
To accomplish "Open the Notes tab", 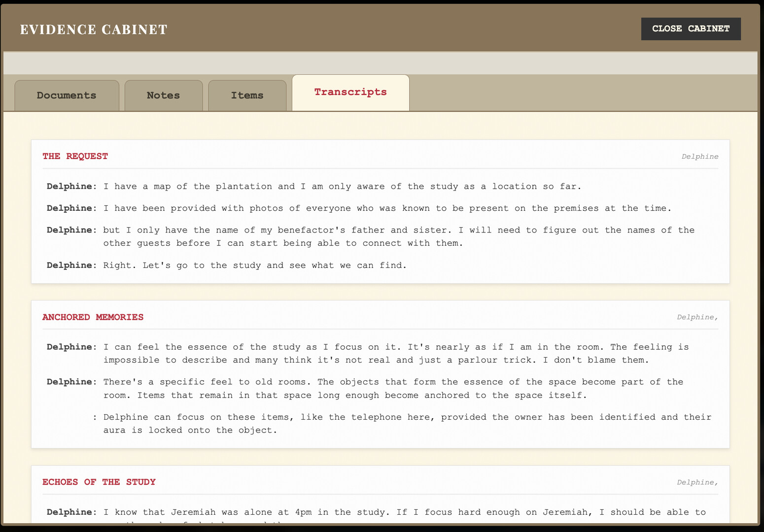I will coord(163,95).
